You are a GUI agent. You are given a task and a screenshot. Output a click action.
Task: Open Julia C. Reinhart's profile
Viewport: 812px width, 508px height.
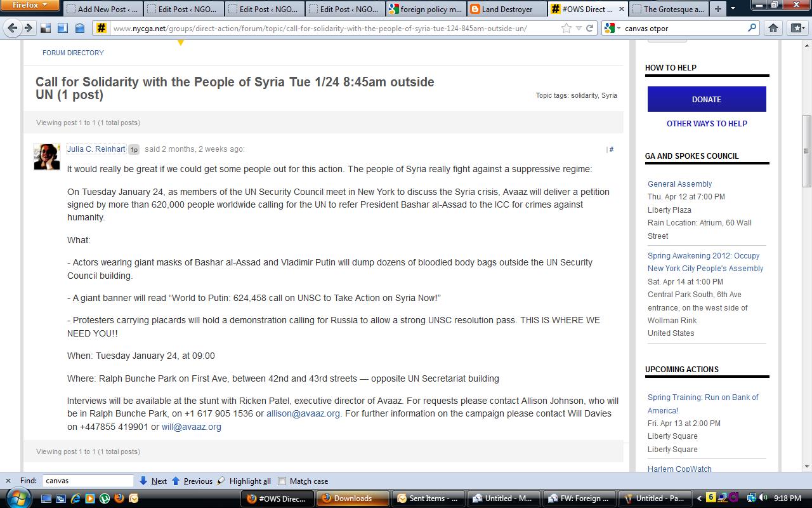pos(96,149)
